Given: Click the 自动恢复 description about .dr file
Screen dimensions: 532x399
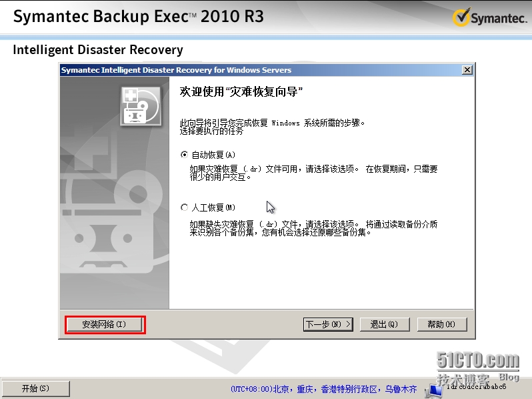Looking at the screenshot, I should point(313,173).
